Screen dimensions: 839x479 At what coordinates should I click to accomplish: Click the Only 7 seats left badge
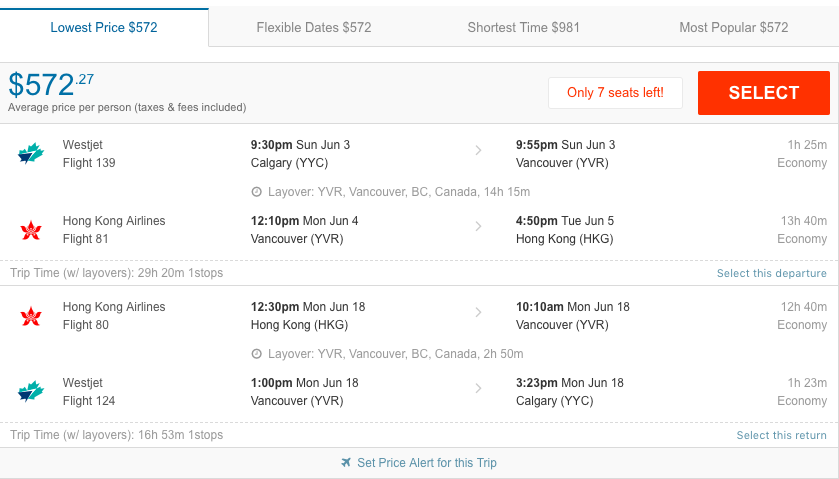click(615, 93)
